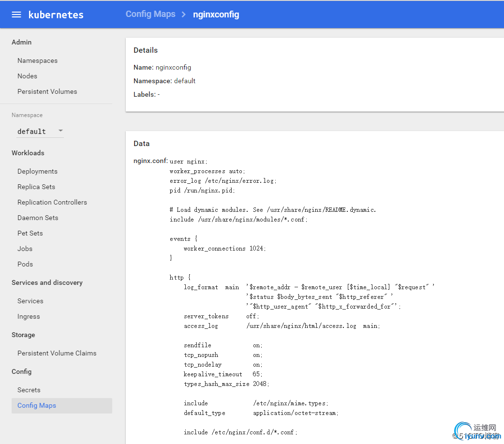Open Ingress under Services and discovery
The width and height of the screenshot is (504, 444).
(29, 316)
